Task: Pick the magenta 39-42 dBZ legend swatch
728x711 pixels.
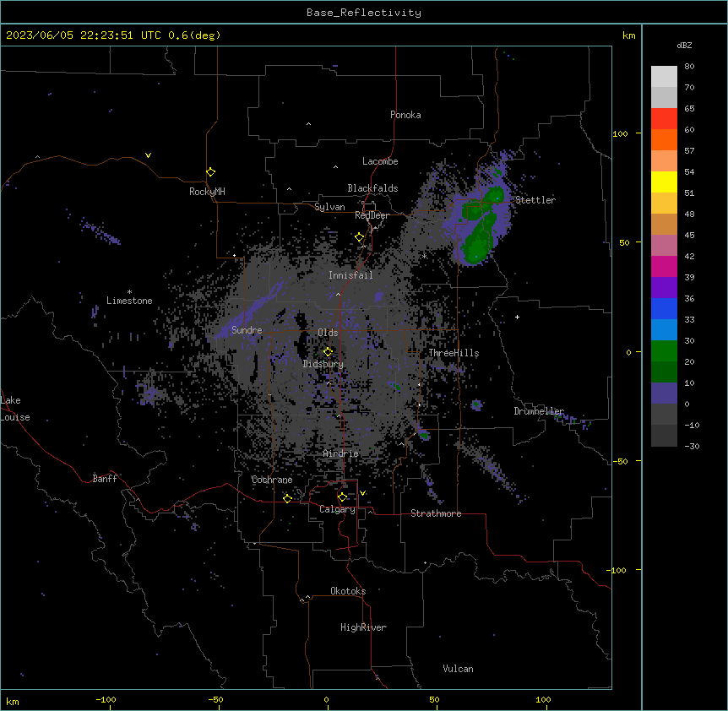Action: (x=664, y=266)
